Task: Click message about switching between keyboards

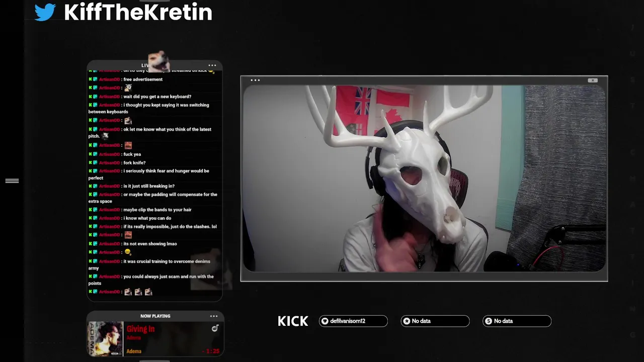Action: pos(148,109)
